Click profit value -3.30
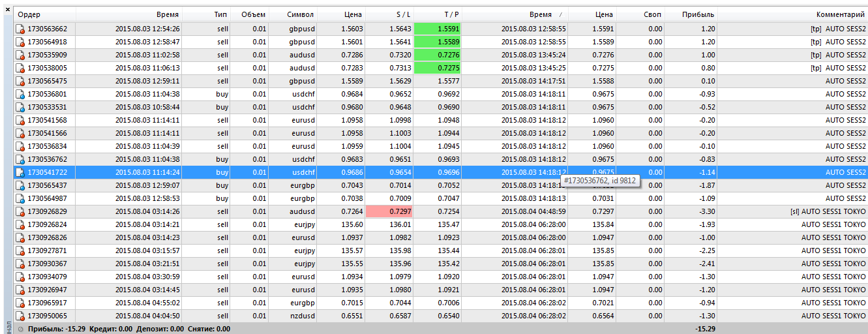This screenshot has height=334, width=868. (707, 211)
